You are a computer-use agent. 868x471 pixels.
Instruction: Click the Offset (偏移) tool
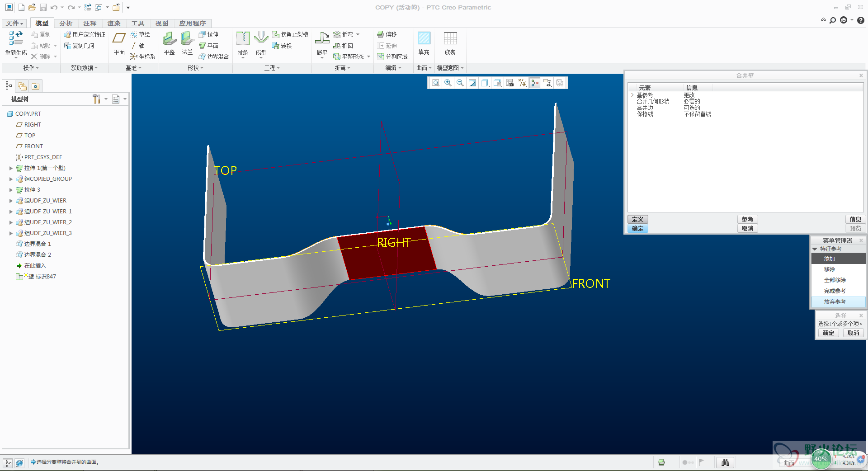[387, 34]
